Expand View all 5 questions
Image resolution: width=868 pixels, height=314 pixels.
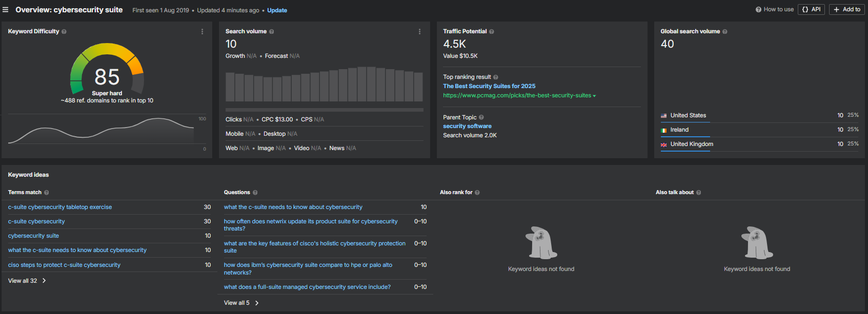[x=241, y=303]
